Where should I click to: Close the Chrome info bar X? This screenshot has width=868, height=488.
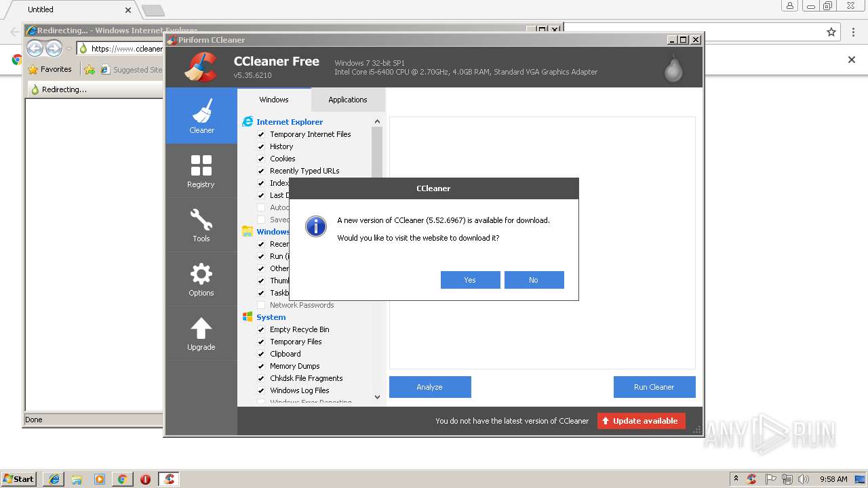(852, 60)
